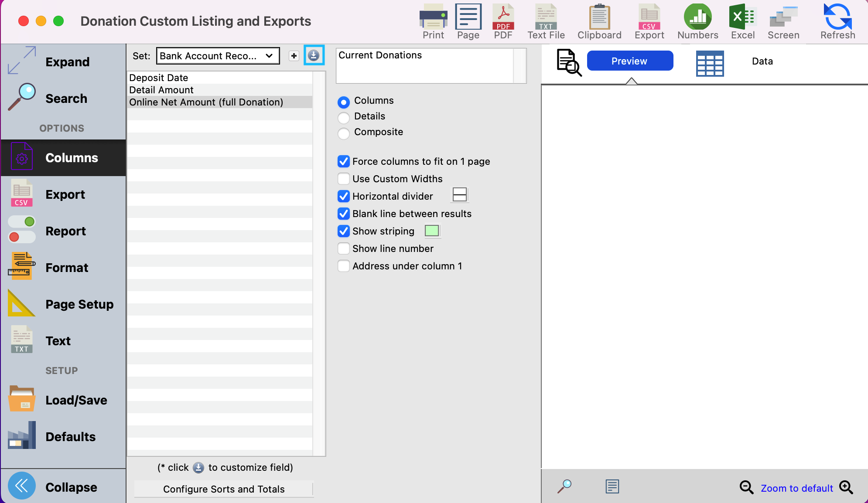Enable Use Custom Widths checkbox
868x503 pixels.
[344, 179]
